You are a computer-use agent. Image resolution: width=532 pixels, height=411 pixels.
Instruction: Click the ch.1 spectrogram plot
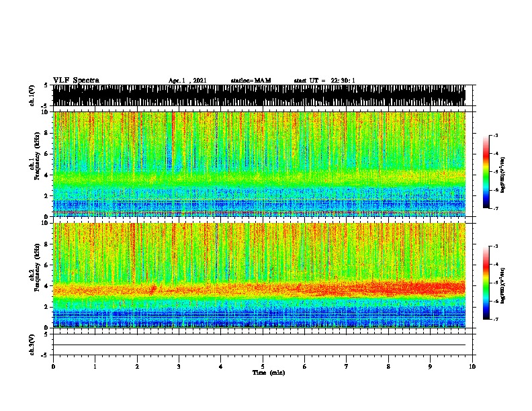pos(259,164)
